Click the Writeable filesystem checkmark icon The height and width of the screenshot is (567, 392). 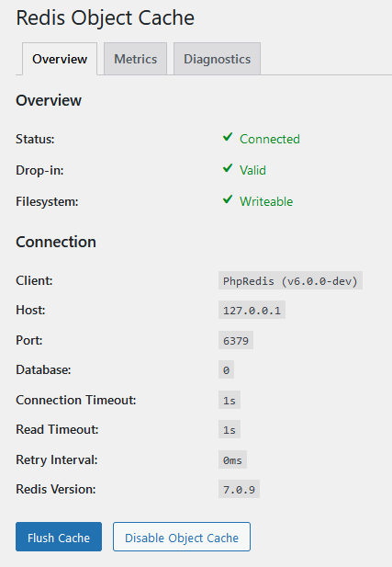[x=228, y=199]
